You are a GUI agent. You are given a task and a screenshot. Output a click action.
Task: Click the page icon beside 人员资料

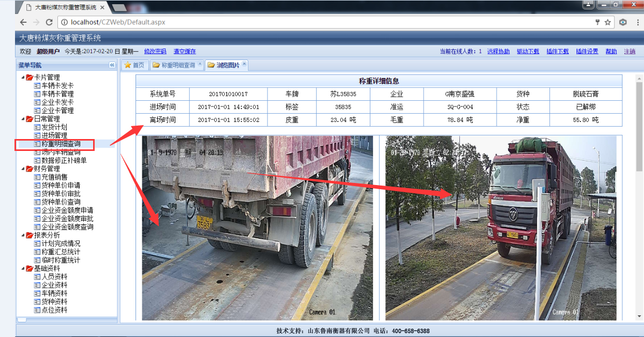point(37,277)
